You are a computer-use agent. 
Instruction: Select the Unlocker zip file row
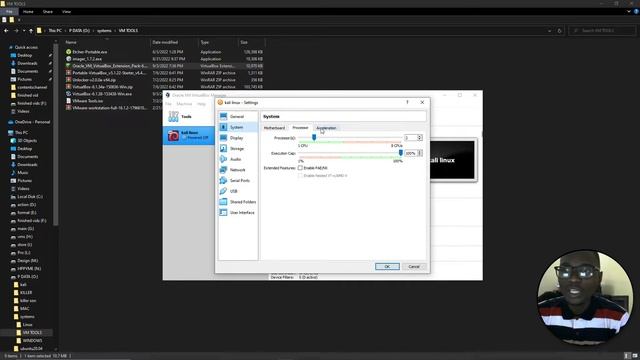coord(164,80)
